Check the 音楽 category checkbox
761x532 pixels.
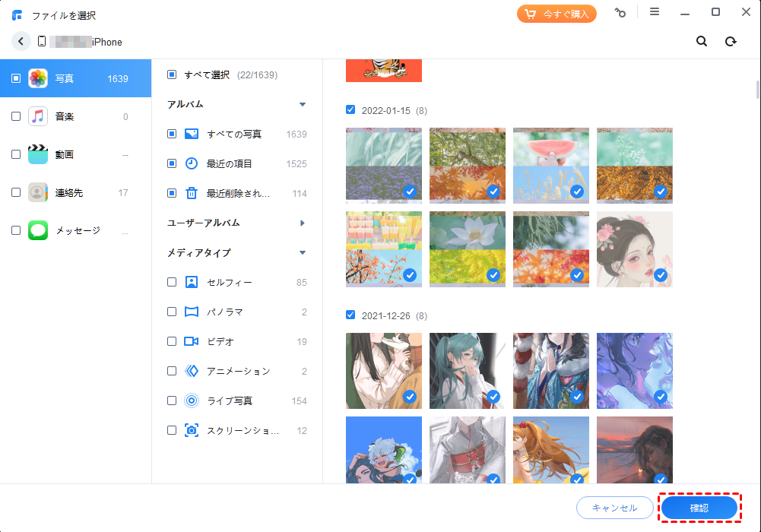coord(16,116)
